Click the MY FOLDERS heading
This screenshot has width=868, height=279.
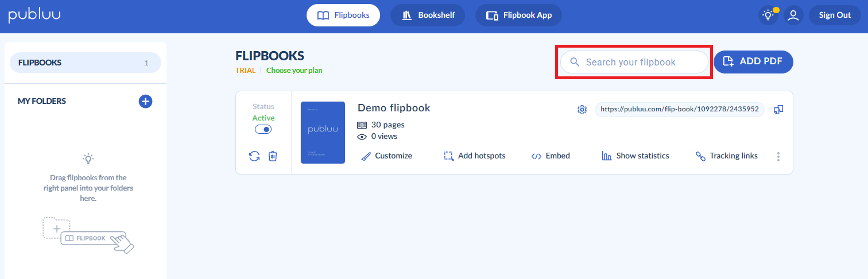pyautogui.click(x=42, y=101)
